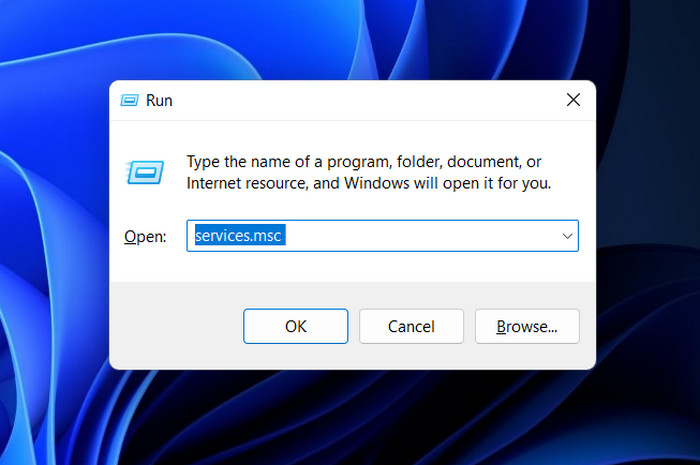700x465 pixels.
Task: Click the "Type the name of a program" description text
Action: pos(368,172)
